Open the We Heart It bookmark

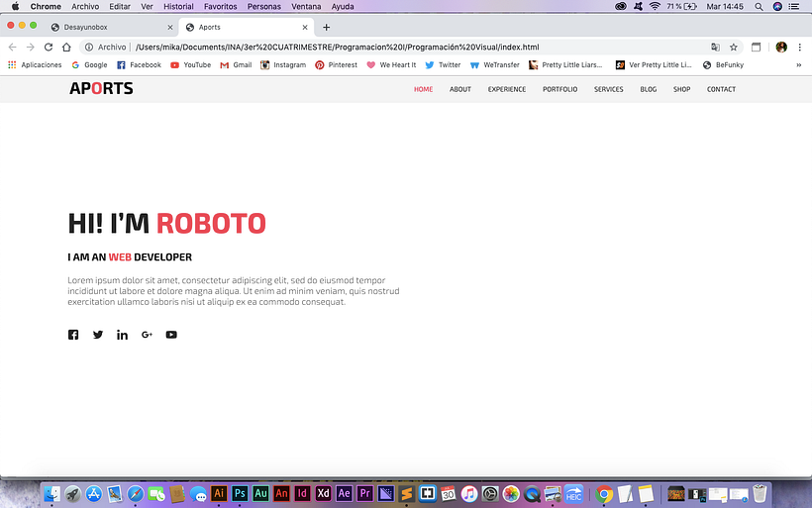point(391,65)
